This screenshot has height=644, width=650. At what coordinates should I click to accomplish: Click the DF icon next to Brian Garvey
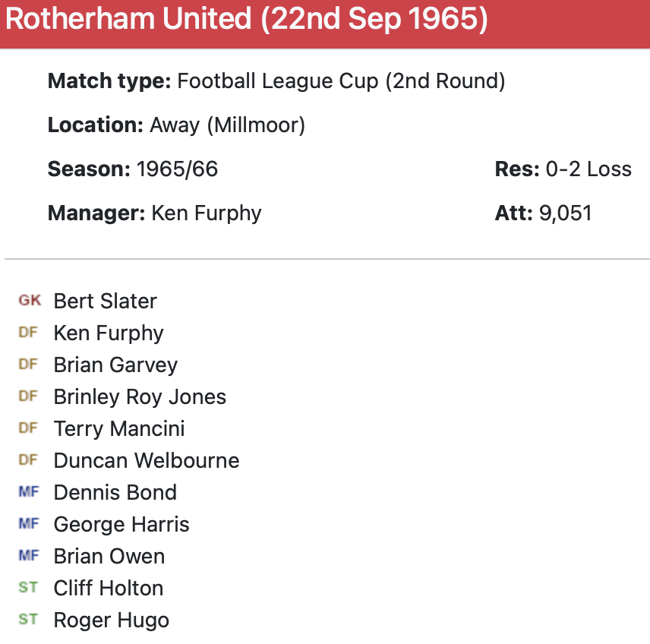click(x=28, y=365)
